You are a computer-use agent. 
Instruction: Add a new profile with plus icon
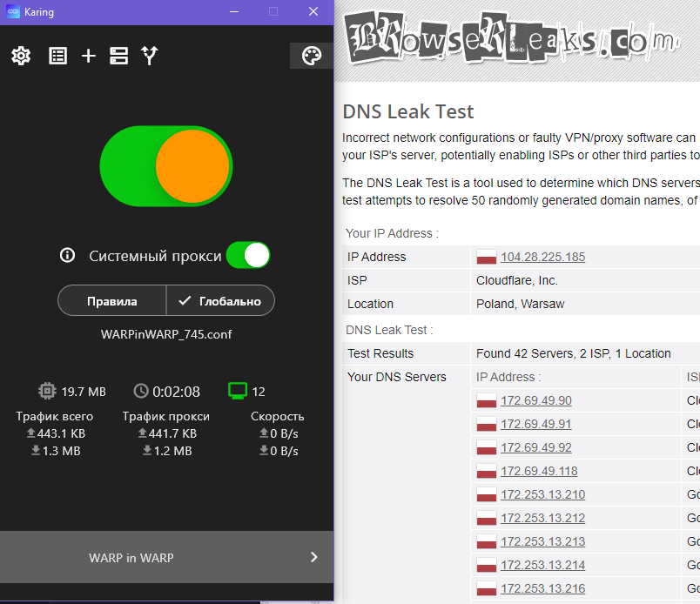89,56
